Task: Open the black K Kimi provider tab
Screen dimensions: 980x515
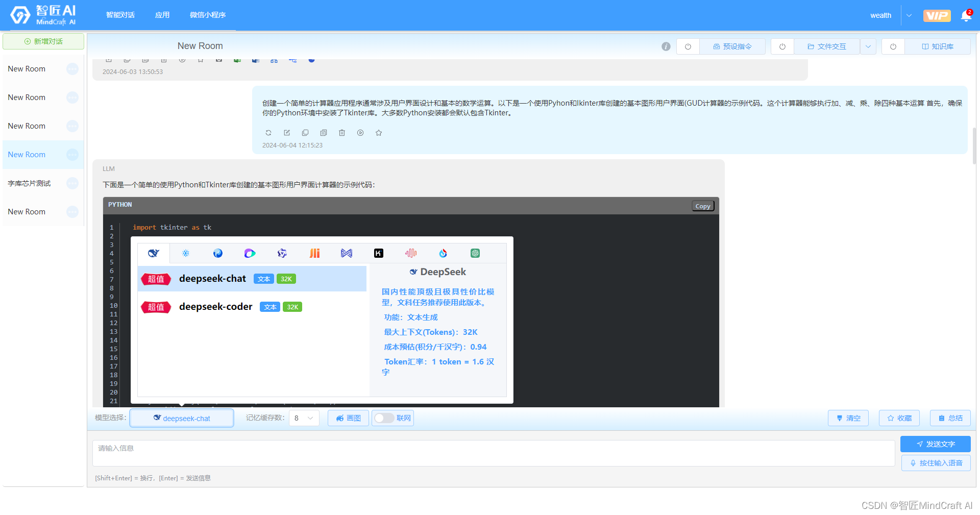Action: pyautogui.click(x=379, y=253)
